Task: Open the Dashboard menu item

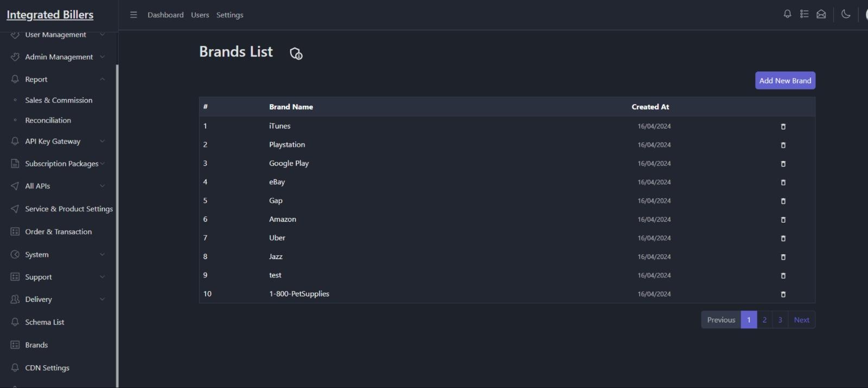Action: pyautogui.click(x=165, y=15)
